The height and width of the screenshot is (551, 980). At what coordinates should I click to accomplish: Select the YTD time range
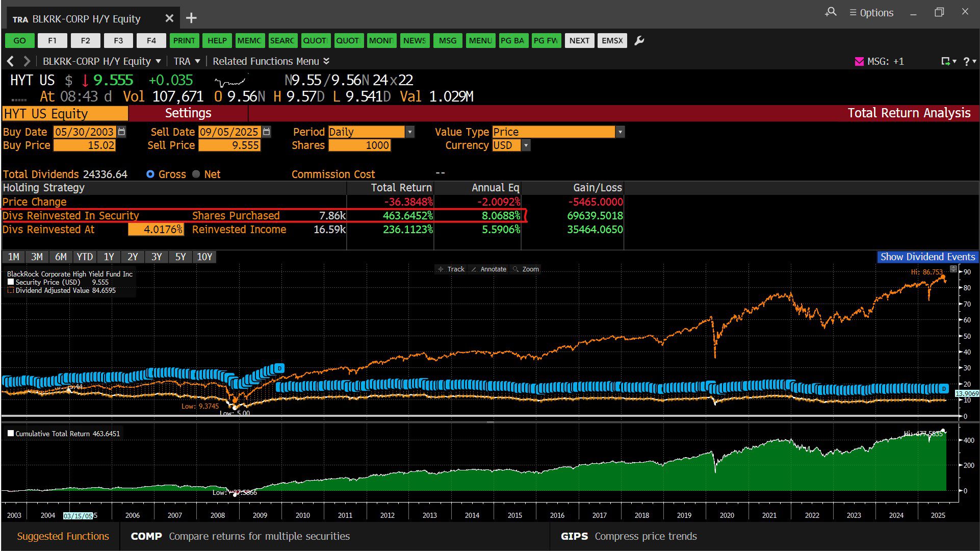(85, 257)
